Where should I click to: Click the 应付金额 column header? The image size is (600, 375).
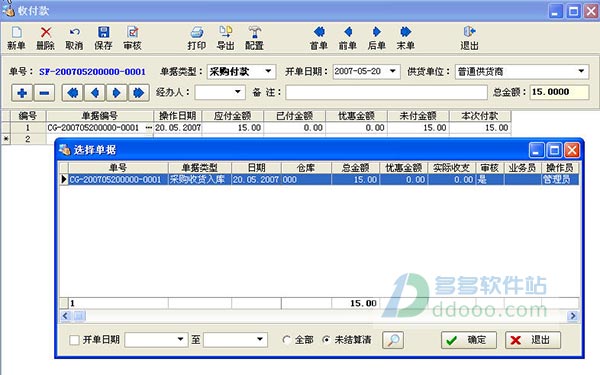coord(232,116)
